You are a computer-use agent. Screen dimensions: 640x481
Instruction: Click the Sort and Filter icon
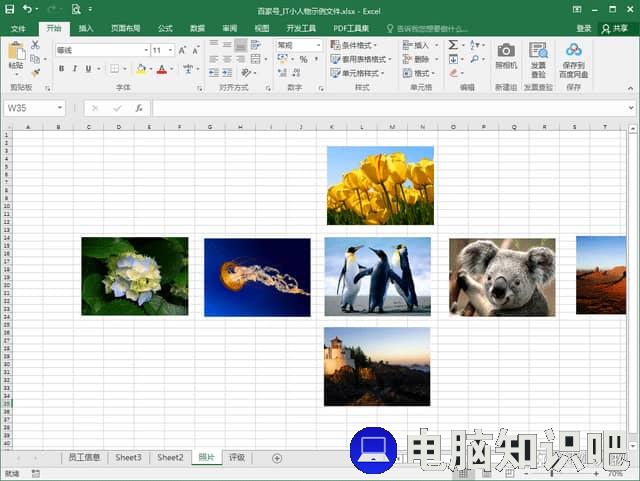475,45
